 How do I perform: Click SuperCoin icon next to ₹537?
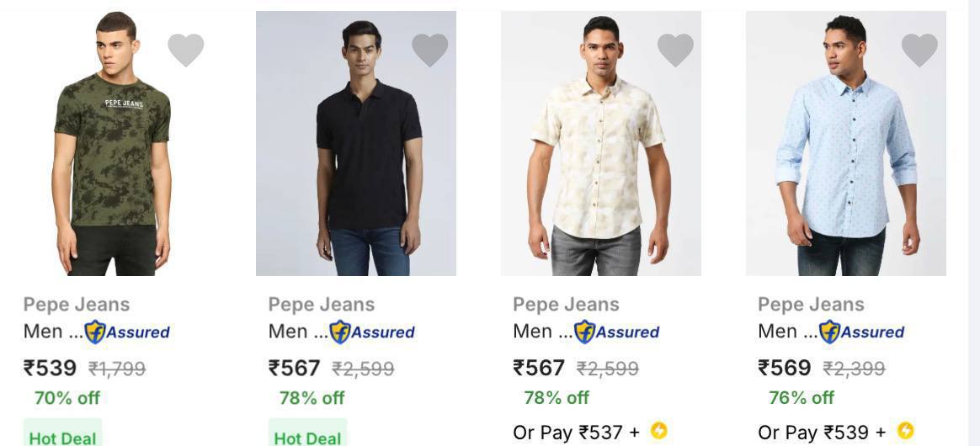click(658, 430)
